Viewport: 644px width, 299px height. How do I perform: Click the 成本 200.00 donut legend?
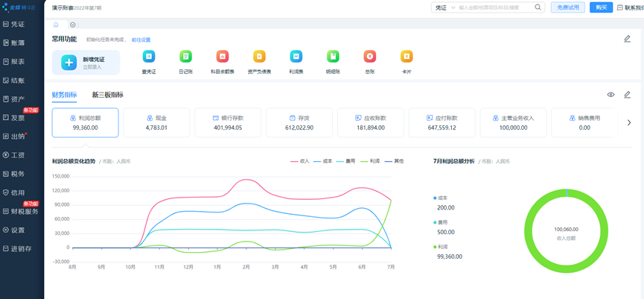click(x=443, y=203)
